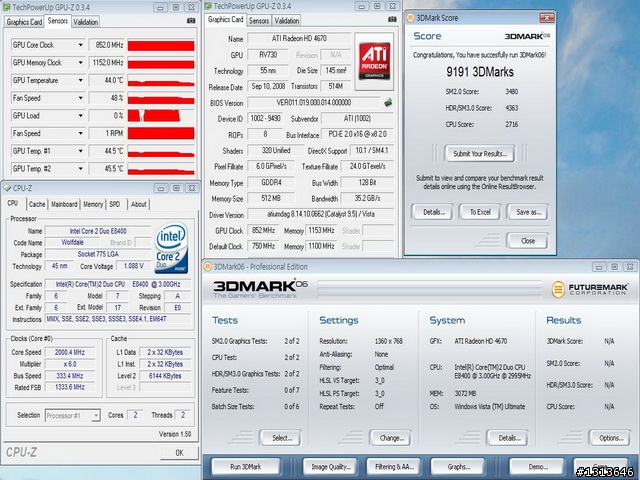Click the GPU Core Clock red graph bar
The height and width of the screenshot is (480, 640).
161,45
